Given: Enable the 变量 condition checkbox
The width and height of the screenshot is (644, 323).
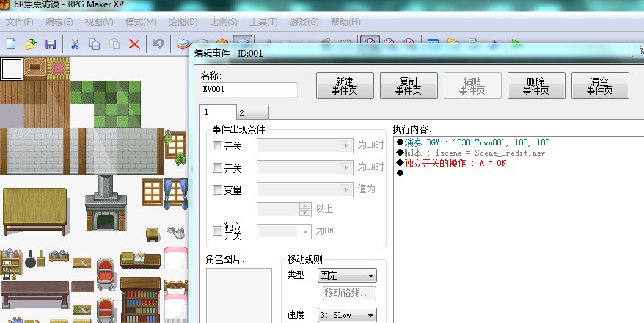Looking at the screenshot, I should pyautogui.click(x=217, y=189).
